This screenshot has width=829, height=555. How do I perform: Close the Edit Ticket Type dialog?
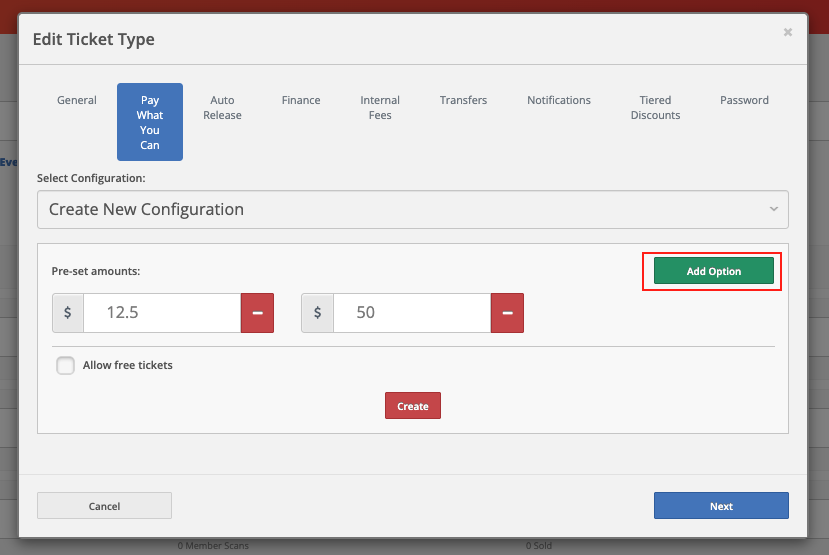[787, 33]
